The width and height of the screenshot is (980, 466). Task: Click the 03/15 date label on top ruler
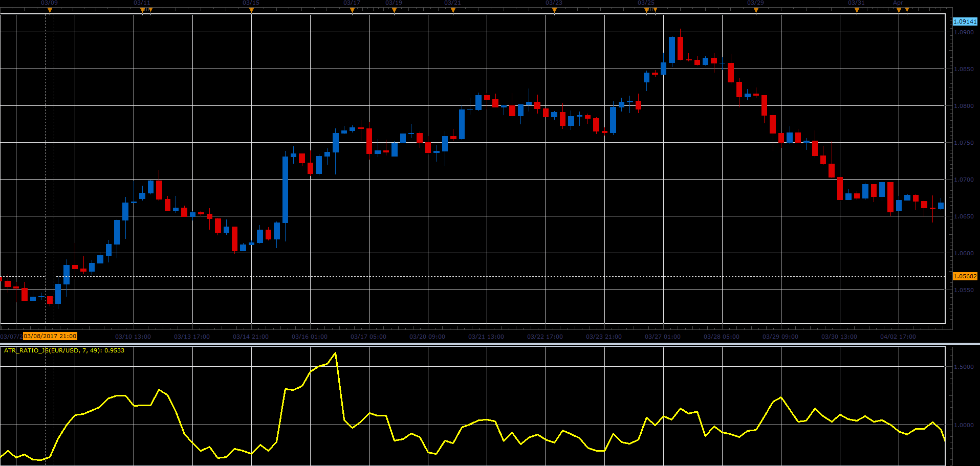(251, 3)
